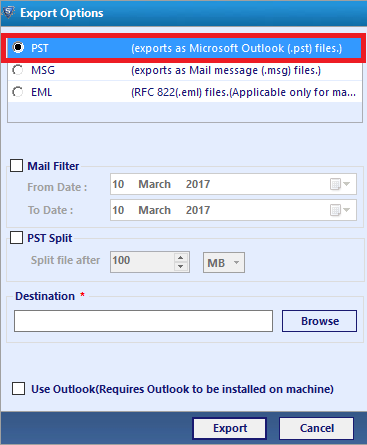Select the MSG radio button

[x=18, y=70]
